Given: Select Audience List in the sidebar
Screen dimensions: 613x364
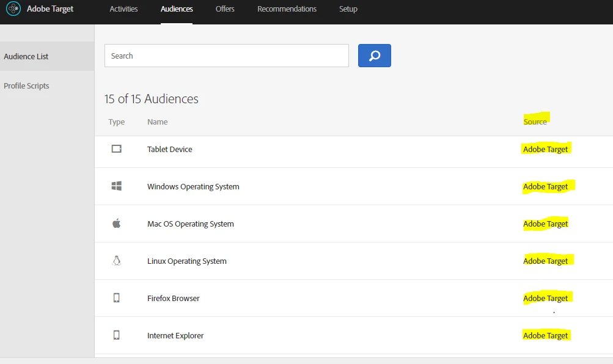Looking at the screenshot, I should [x=47, y=56].
